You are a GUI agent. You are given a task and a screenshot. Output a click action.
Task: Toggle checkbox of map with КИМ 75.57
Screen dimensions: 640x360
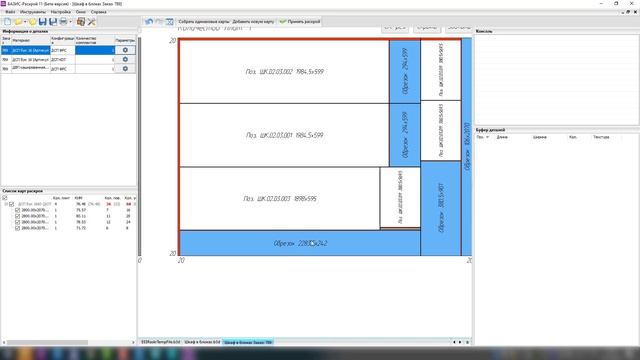pos(18,210)
